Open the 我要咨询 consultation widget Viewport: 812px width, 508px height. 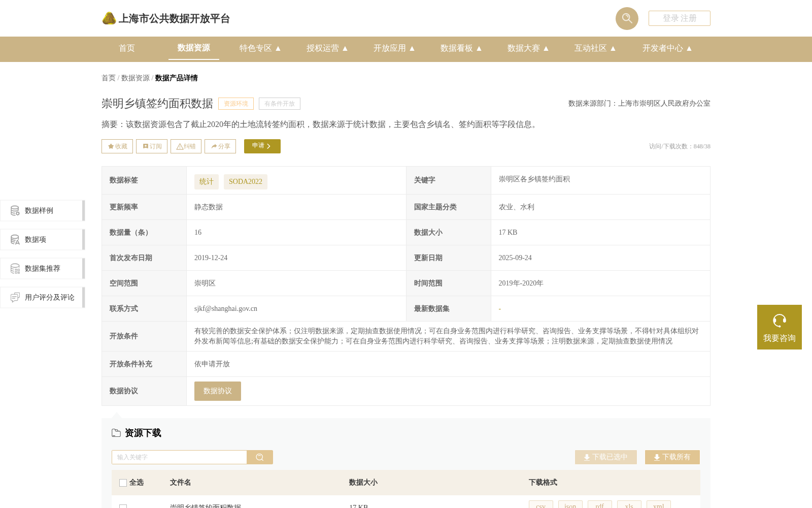point(780,327)
